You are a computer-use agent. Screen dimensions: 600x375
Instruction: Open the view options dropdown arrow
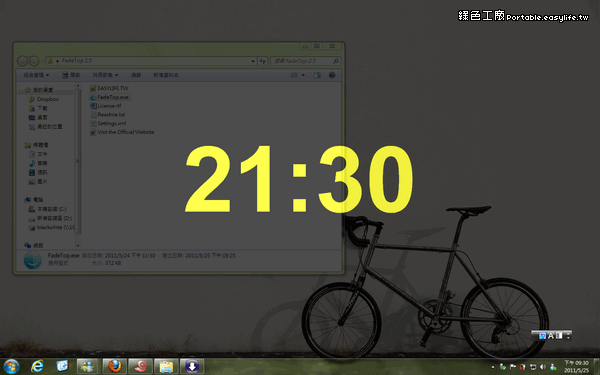tap(303, 75)
